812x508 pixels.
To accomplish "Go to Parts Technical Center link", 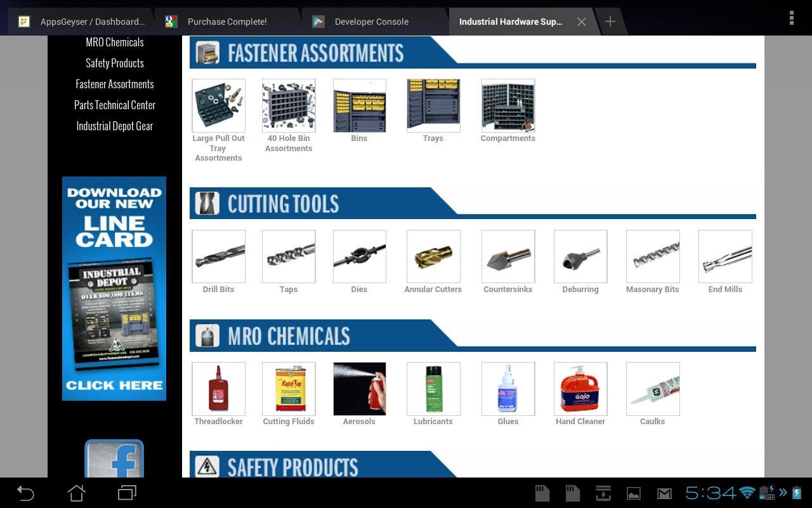I will tap(115, 105).
